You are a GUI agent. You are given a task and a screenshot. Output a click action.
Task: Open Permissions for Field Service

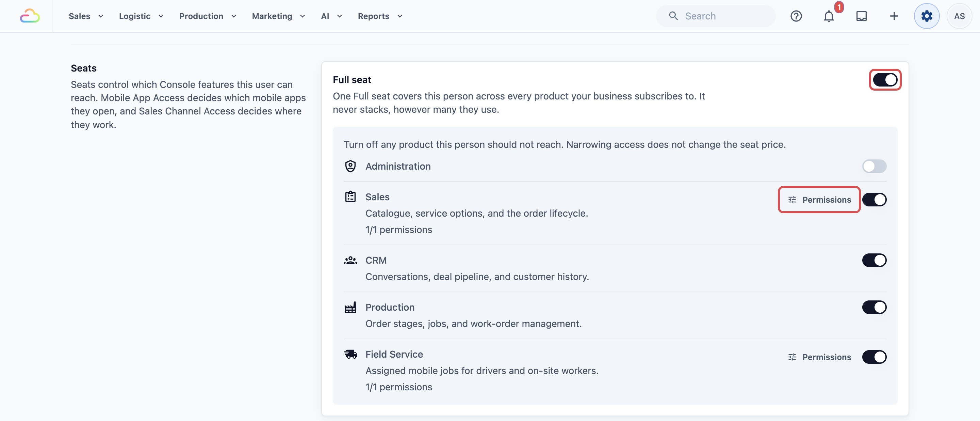click(819, 357)
